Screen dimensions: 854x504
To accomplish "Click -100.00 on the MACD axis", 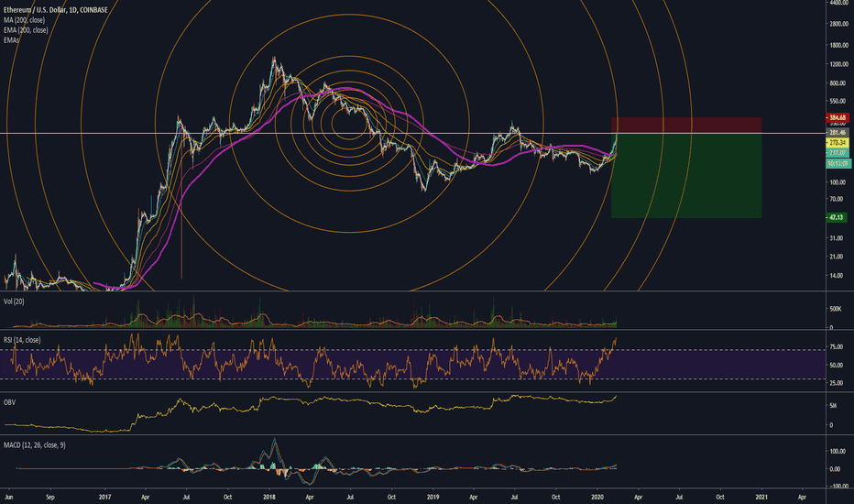I will pyautogui.click(x=838, y=487).
